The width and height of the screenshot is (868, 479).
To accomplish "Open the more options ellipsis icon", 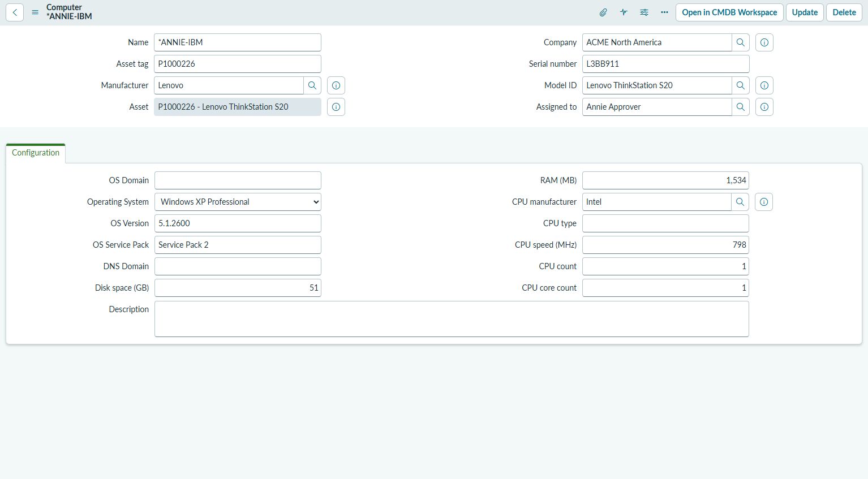I will coord(664,12).
